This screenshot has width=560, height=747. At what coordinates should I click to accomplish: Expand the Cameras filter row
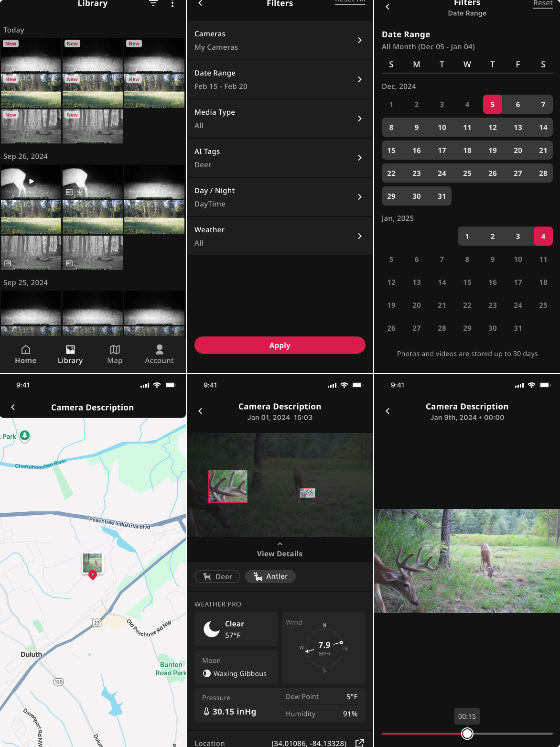pyautogui.click(x=280, y=41)
